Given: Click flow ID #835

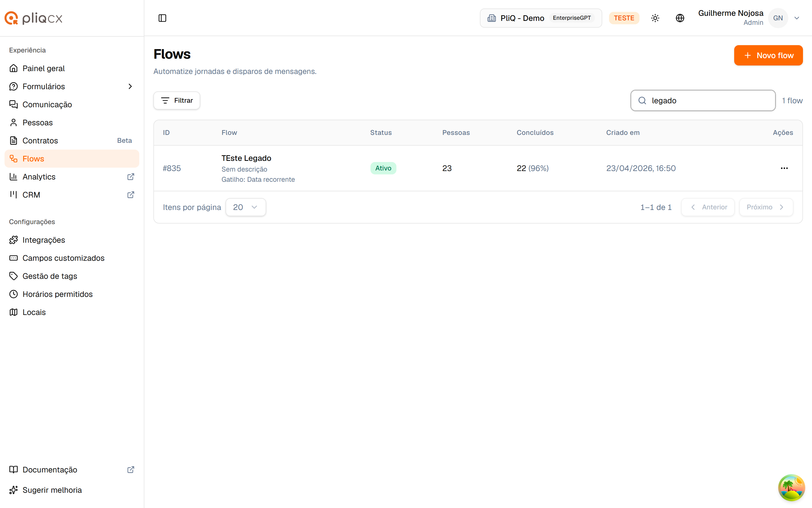Looking at the screenshot, I should [172, 168].
